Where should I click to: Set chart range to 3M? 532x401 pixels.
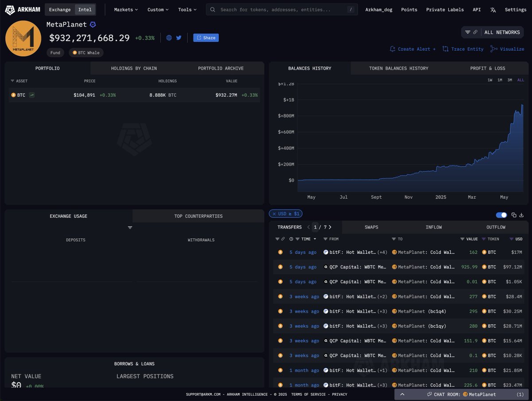pos(510,80)
